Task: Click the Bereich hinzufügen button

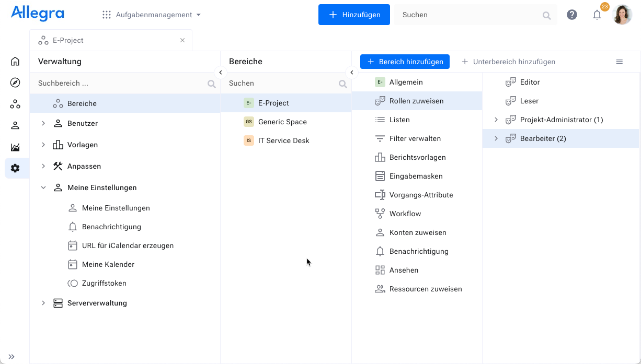Action: 405,62
